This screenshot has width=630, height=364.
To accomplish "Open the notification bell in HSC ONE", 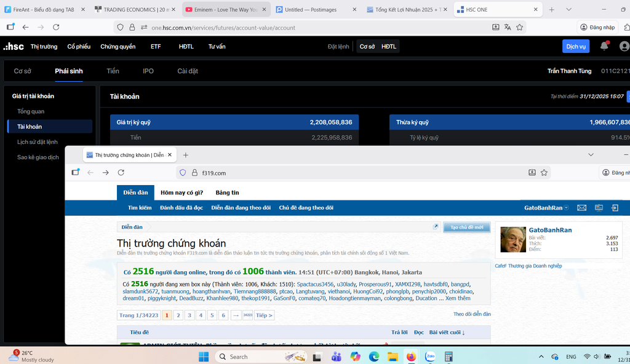I will click(604, 46).
